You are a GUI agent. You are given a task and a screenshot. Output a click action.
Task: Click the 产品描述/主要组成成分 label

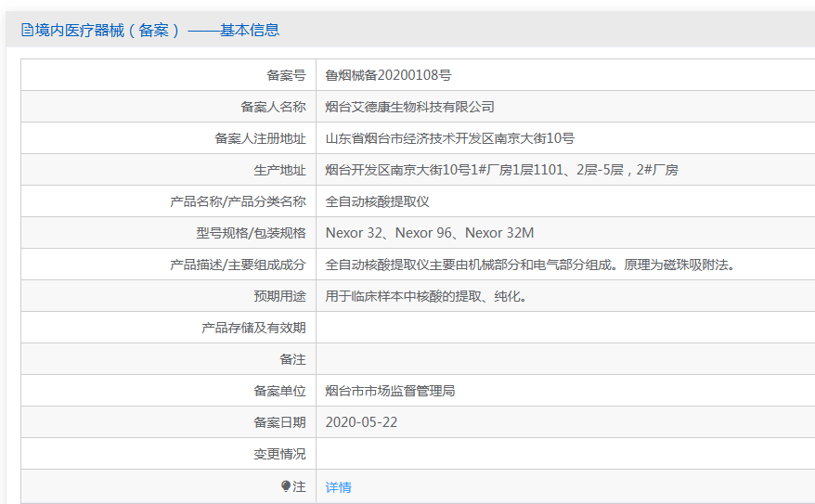coord(238,265)
